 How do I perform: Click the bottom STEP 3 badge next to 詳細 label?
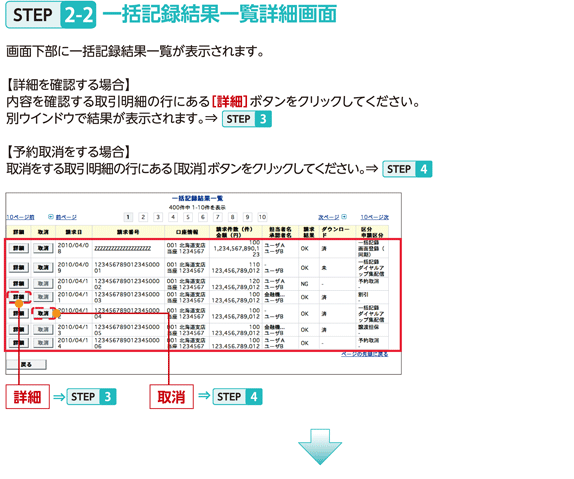pyautogui.click(x=92, y=397)
